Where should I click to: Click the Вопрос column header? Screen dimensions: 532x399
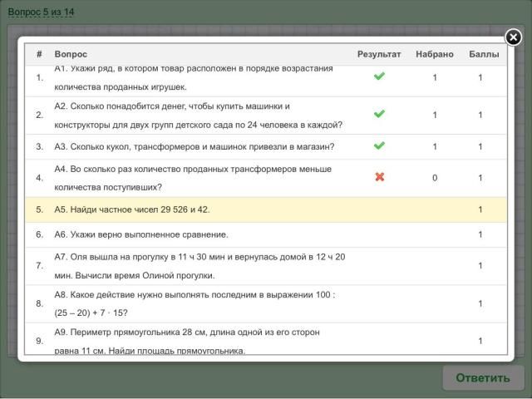71,54
